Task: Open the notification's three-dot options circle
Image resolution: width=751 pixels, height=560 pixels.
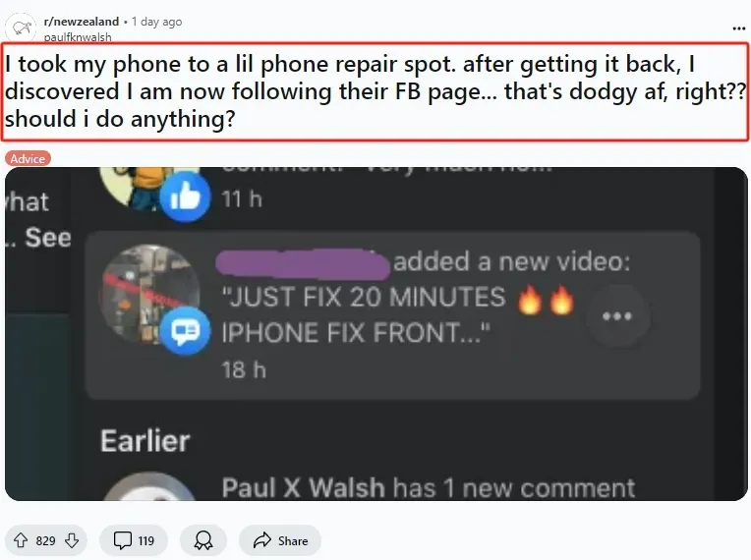Action: [617, 316]
